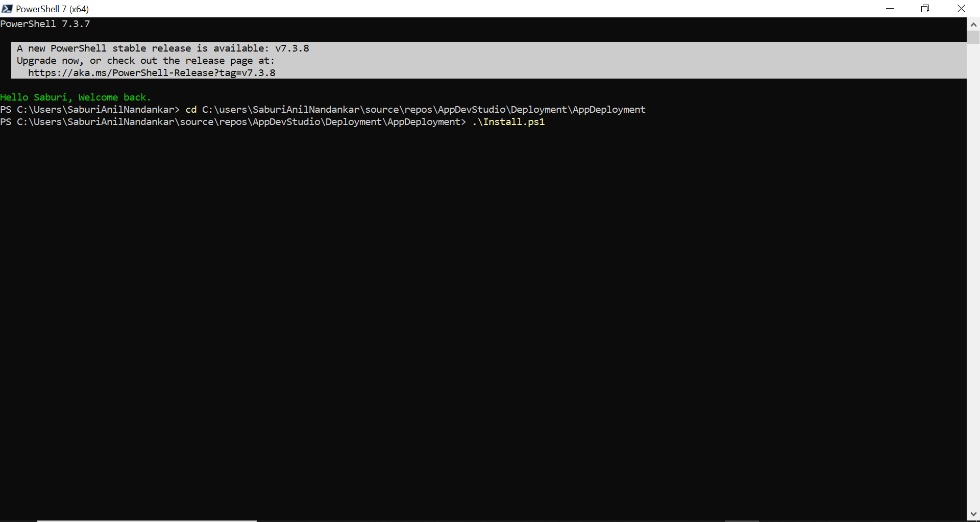The height and width of the screenshot is (522, 980).
Task: Click 'Hello Saburi, Welcome back.' greeting text
Action: [76, 97]
